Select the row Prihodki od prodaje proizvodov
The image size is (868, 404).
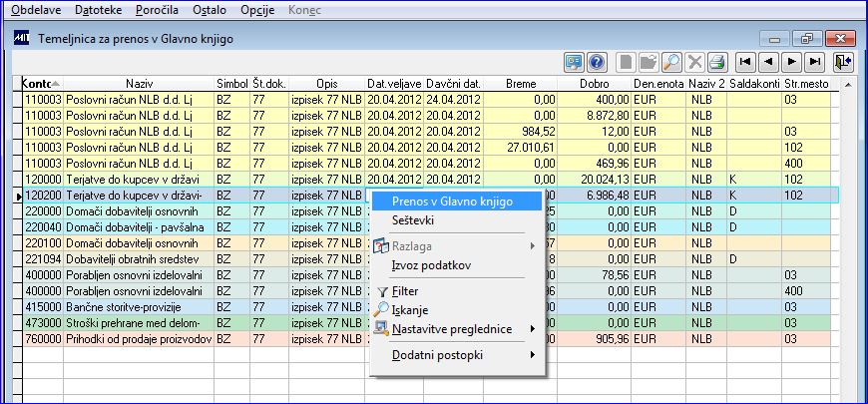point(426,339)
